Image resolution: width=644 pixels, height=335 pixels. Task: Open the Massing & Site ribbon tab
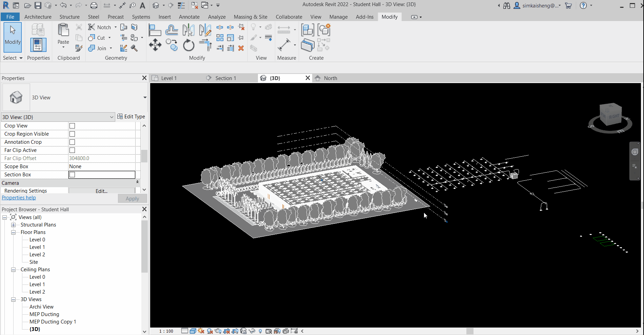coord(250,17)
